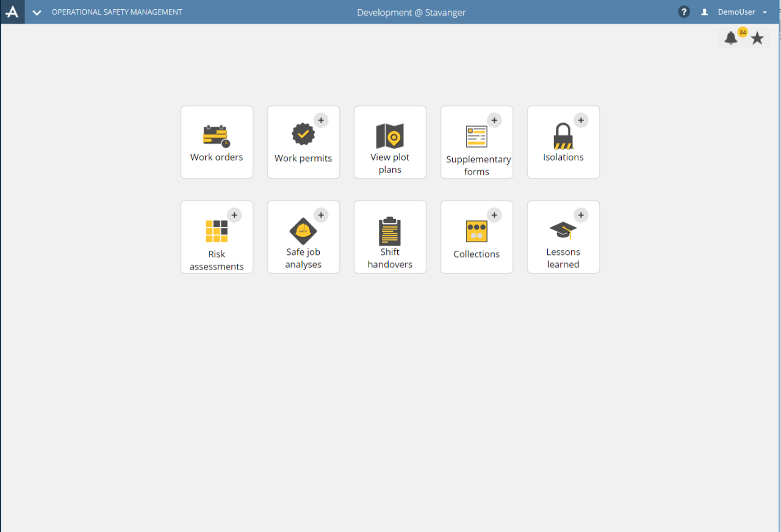Create a new work permit with the plus button
781x532 pixels.
[321, 120]
